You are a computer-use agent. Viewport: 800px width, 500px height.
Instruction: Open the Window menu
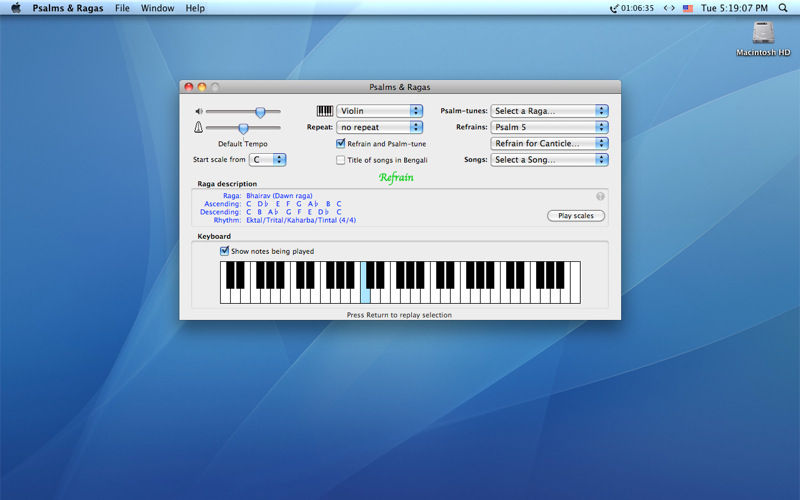[157, 8]
